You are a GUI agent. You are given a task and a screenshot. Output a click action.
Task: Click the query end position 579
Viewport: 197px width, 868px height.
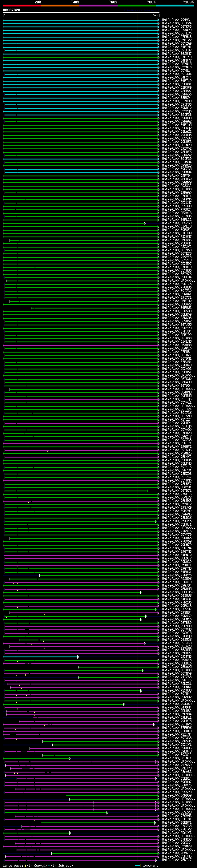[155, 15]
